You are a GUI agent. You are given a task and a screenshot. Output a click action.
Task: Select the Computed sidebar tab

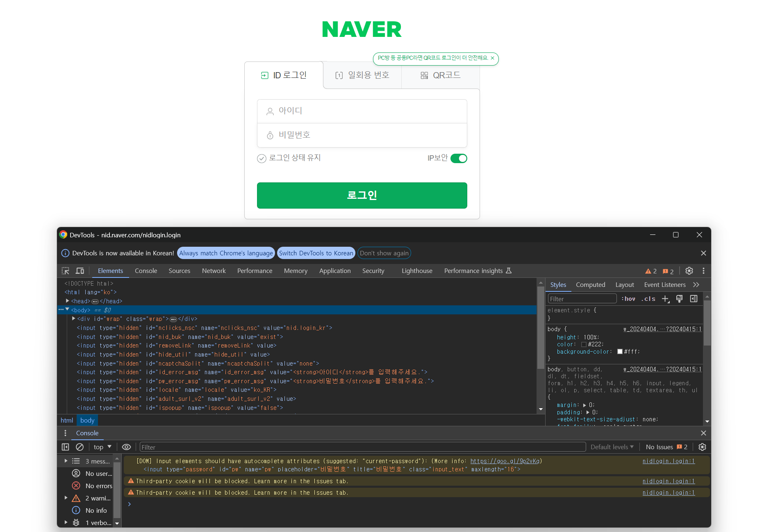[x=590, y=285]
